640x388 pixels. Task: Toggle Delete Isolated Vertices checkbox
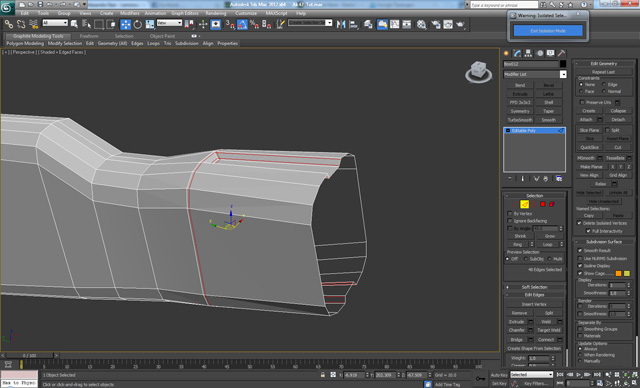pyautogui.click(x=579, y=223)
